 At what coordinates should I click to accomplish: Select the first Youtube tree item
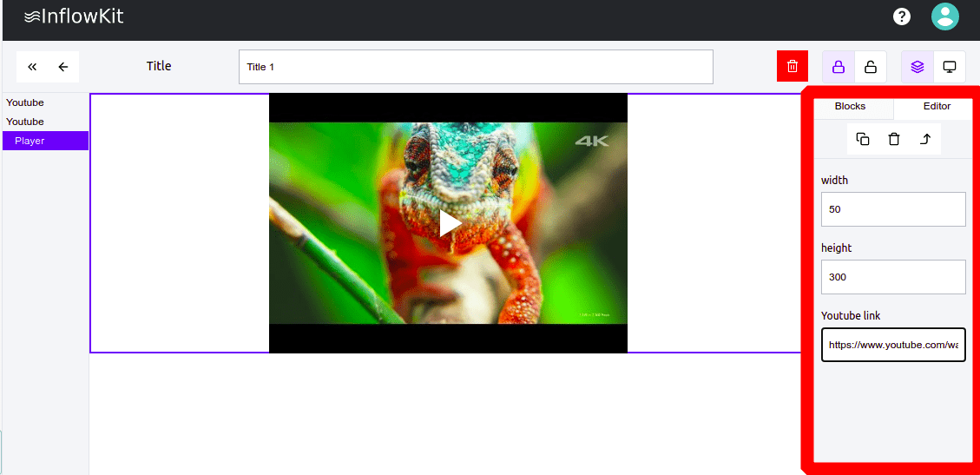tap(25, 102)
